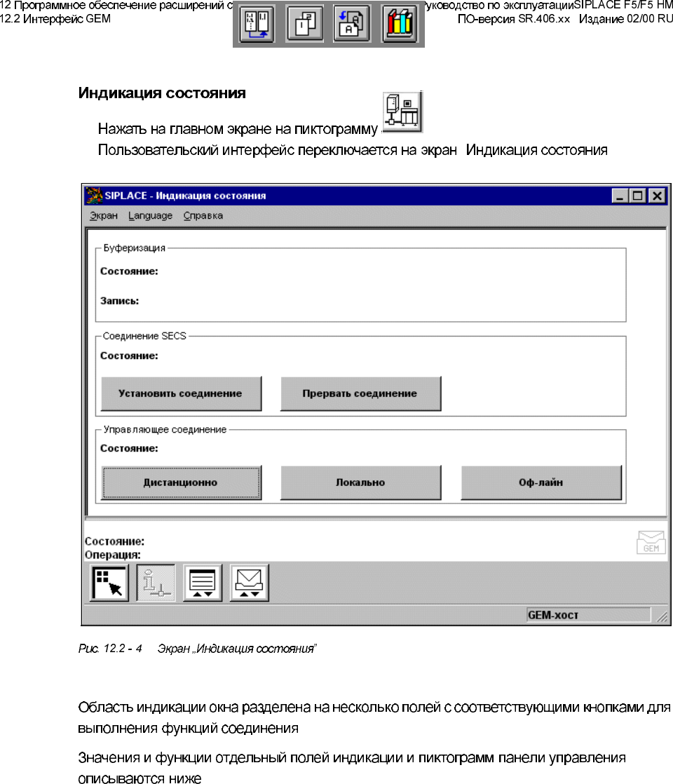Click the SIPLACE application icon in title bar
673x784 pixels.
[93, 196]
